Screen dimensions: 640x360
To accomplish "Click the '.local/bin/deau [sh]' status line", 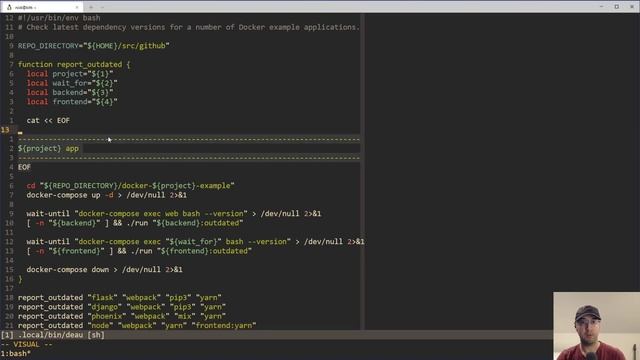I will (52, 335).
